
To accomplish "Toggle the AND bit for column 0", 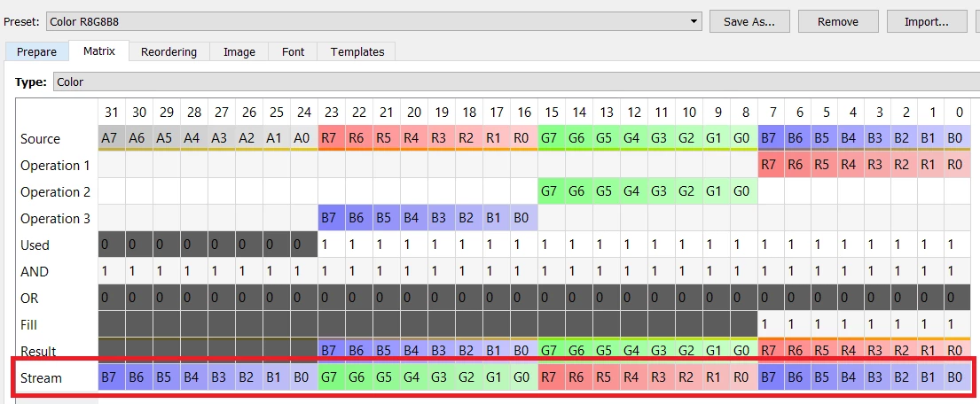I will point(955,272).
